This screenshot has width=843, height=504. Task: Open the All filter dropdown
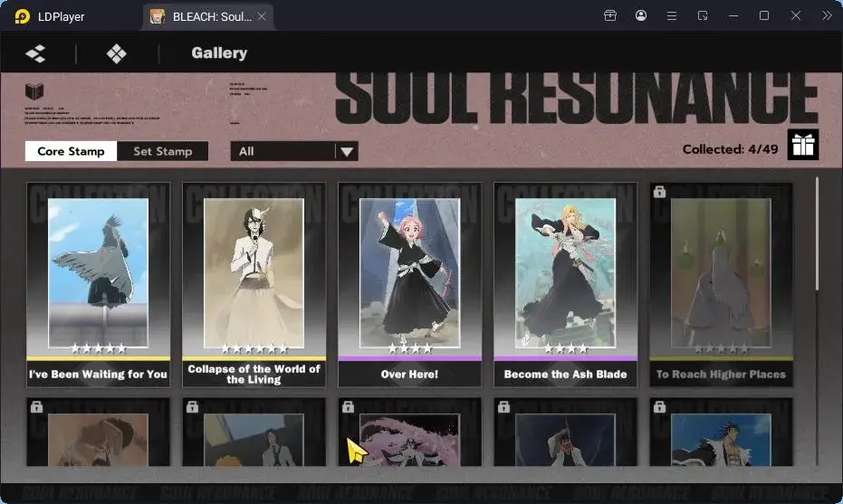tap(294, 151)
